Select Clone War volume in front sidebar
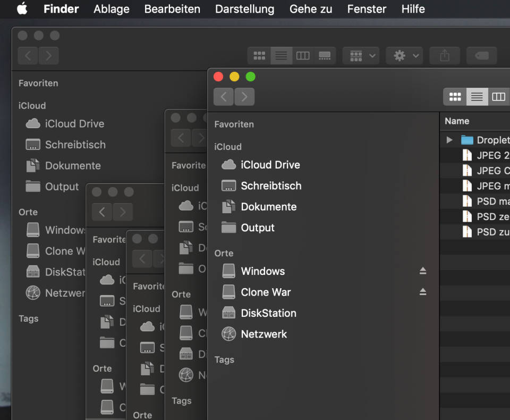This screenshot has width=510, height=420. tap(256, 292)
